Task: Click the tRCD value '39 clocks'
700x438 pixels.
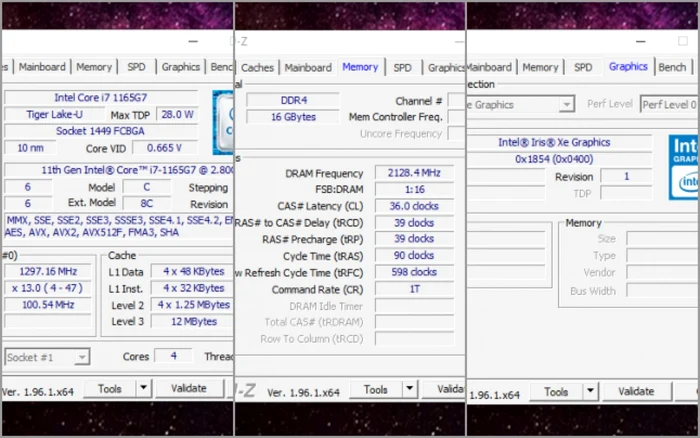Action: click(x=414, y=223)
